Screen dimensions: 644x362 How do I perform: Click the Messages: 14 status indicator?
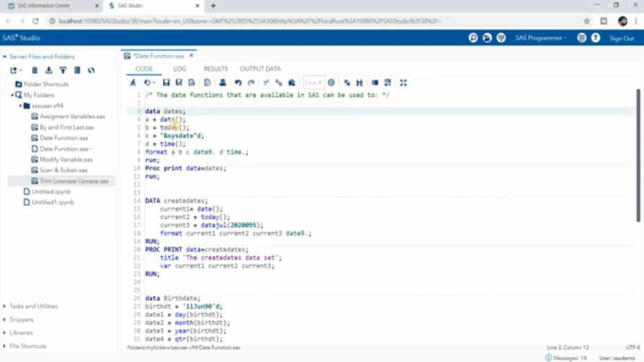tap(566, 358)
